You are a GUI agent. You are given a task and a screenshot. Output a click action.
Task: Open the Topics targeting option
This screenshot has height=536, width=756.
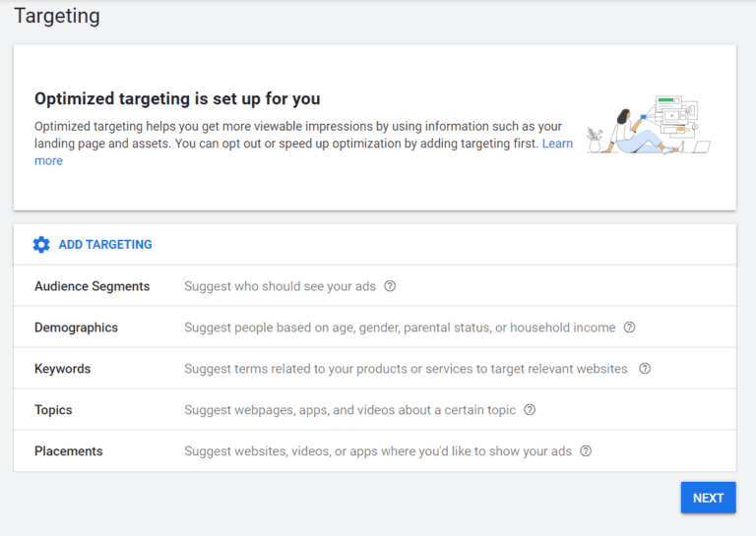(53, 410)
